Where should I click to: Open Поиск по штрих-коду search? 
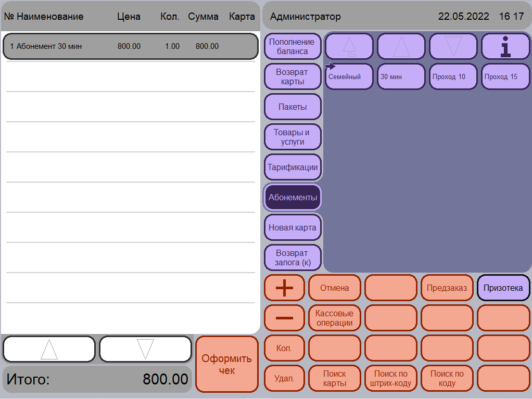pos(391,378)
